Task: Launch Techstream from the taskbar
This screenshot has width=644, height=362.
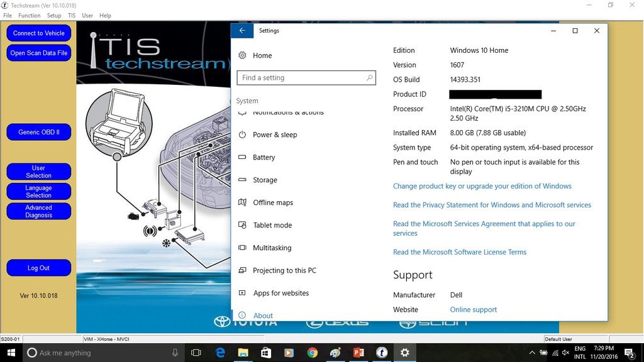Action: (x=382, y=353)
